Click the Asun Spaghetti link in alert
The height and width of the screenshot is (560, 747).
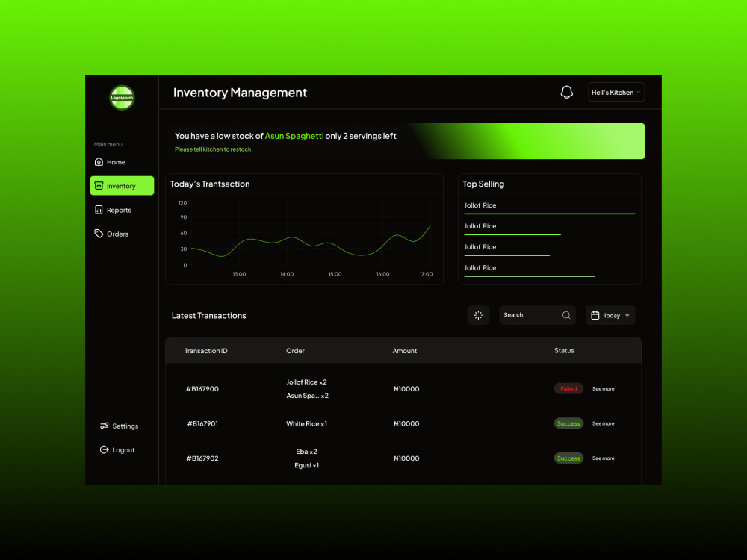(294, 136)
